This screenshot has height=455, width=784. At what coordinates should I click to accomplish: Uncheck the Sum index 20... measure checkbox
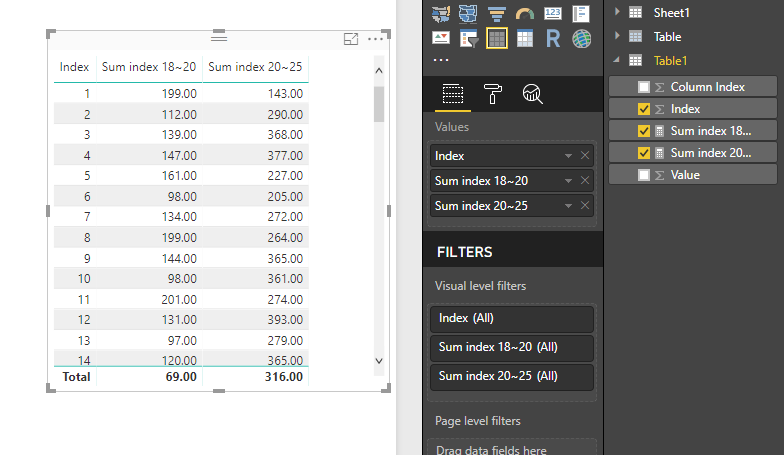(644, 153)
